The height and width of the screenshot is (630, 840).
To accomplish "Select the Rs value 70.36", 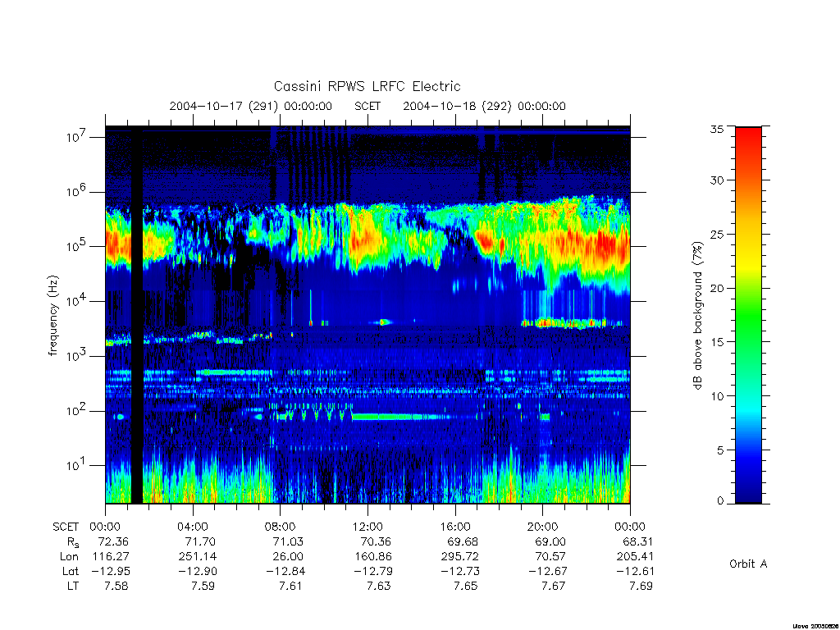I will click(x=376, y=541).
